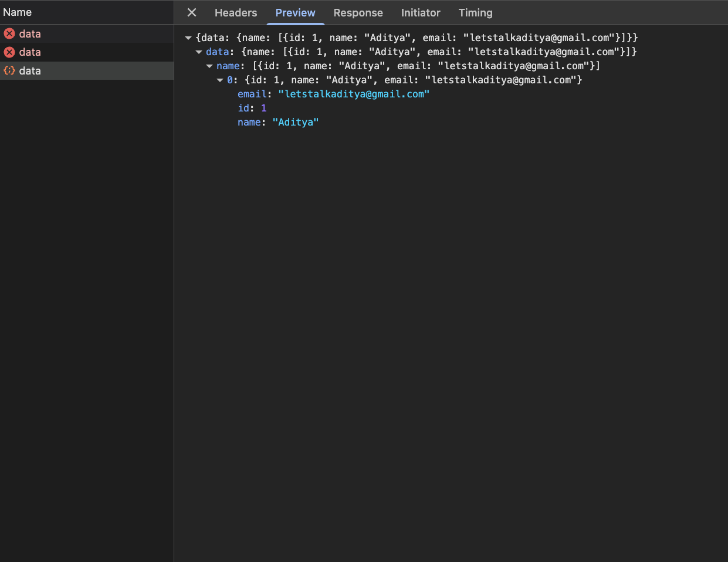This screenshot has width=728, height=562.
Task: Click the standalone "Aditya" name value
Action: pos(296,122)
